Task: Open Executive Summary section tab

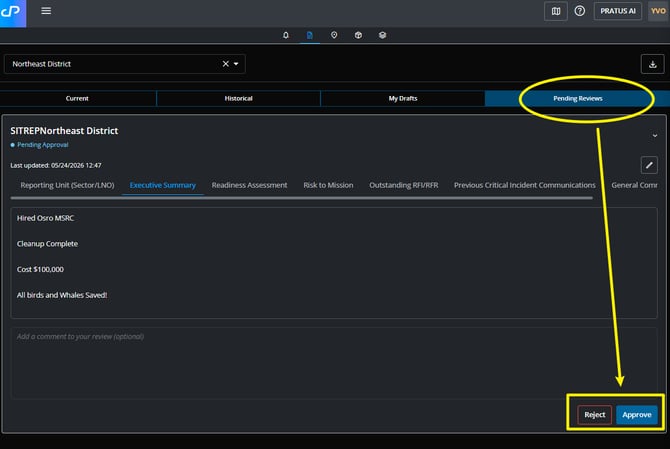Action: (162, 185)
